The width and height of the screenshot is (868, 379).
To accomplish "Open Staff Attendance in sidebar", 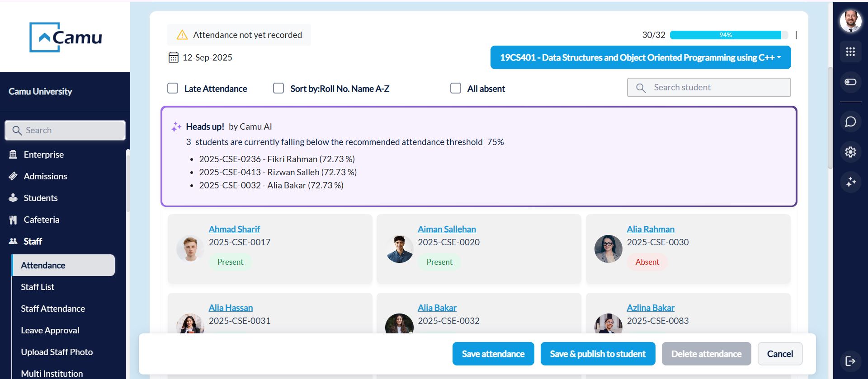I will 53,309.
